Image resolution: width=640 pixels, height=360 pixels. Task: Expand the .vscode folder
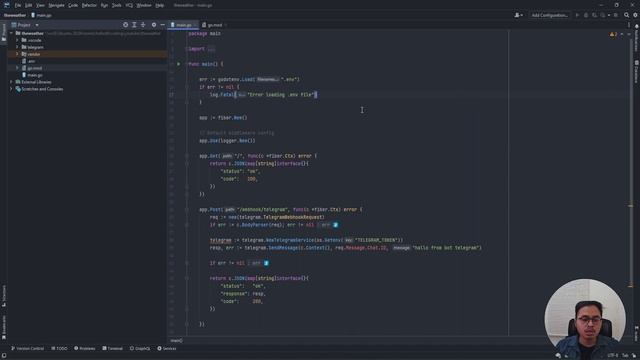pos(17,40)
